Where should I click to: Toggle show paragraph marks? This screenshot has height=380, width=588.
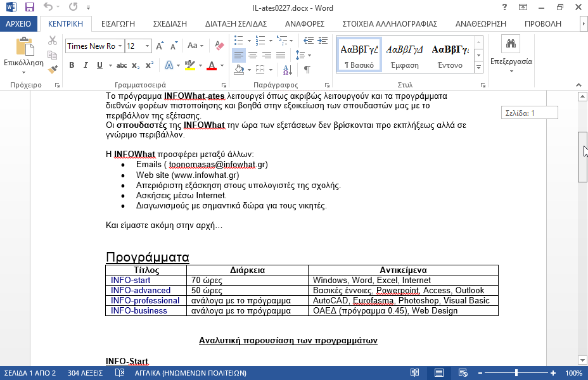coord(307,69)
